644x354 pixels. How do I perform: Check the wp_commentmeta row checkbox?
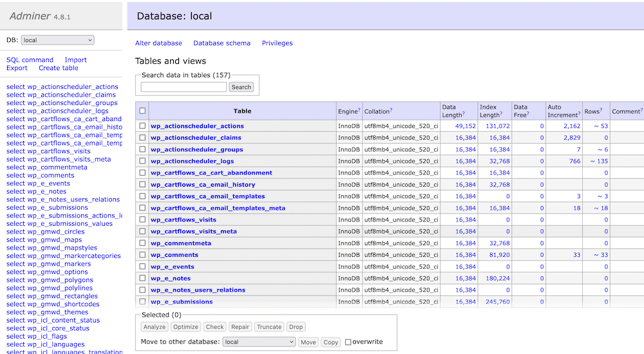[142, 243]
